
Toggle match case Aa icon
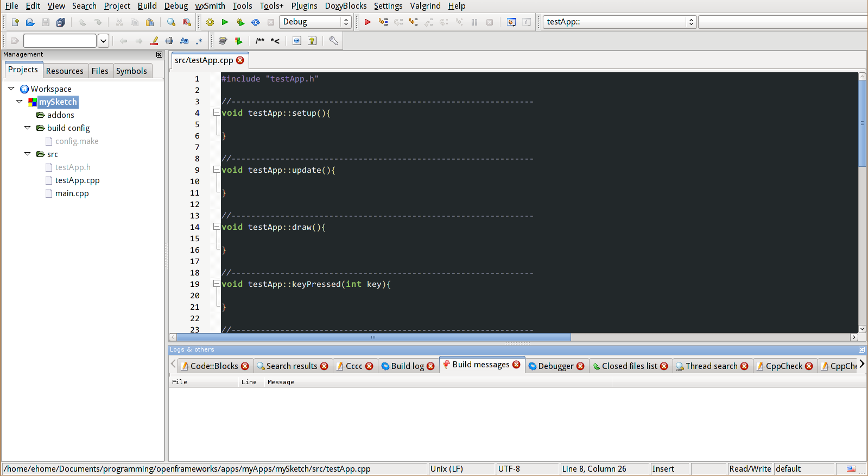pyautogui.click(x=185, y=41)
